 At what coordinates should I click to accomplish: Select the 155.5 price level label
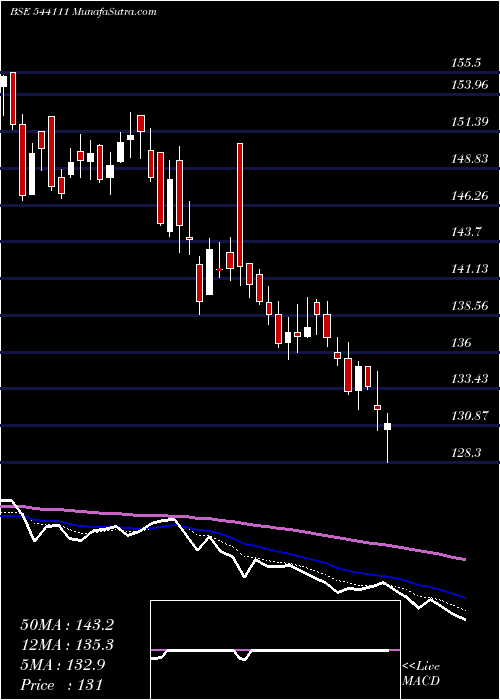466,63
